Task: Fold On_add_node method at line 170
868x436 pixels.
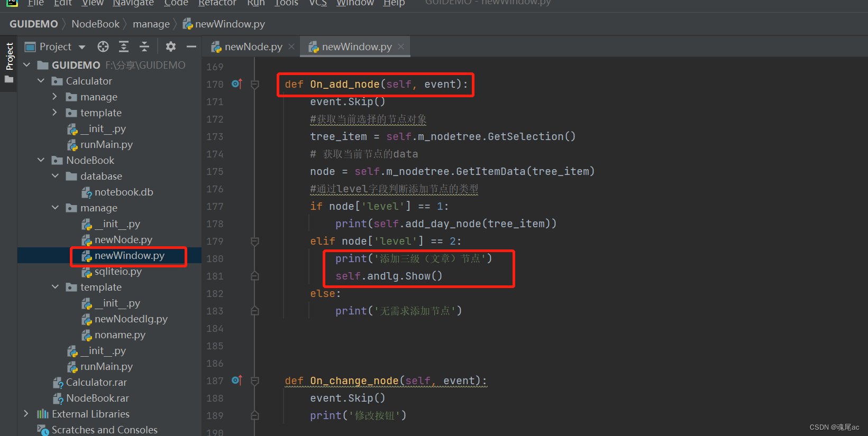Action: (255, 85)
